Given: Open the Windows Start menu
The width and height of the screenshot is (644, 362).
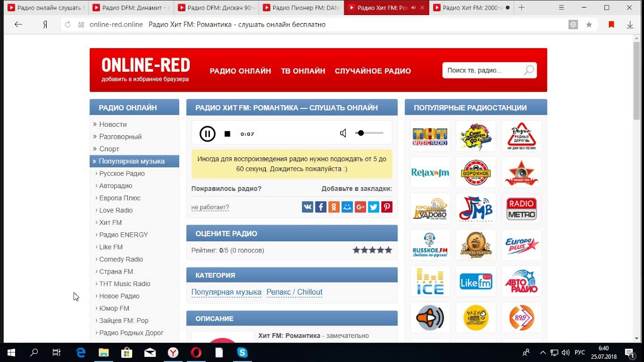Looking at the screenshot, I should (x=11, y=352).
